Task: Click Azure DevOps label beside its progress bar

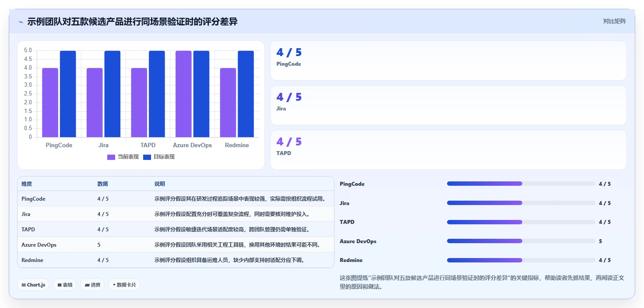Action: point(358,241)
